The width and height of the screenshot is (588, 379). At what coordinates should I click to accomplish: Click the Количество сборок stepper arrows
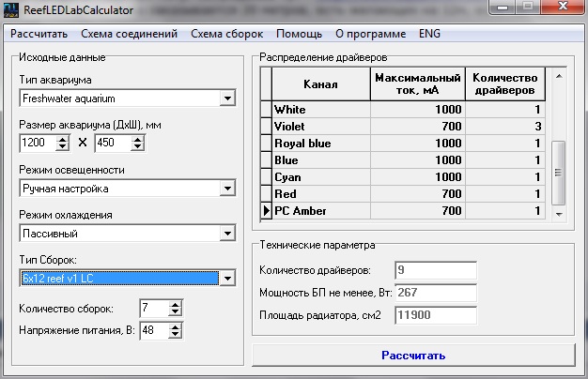click(x=175, y=309)
